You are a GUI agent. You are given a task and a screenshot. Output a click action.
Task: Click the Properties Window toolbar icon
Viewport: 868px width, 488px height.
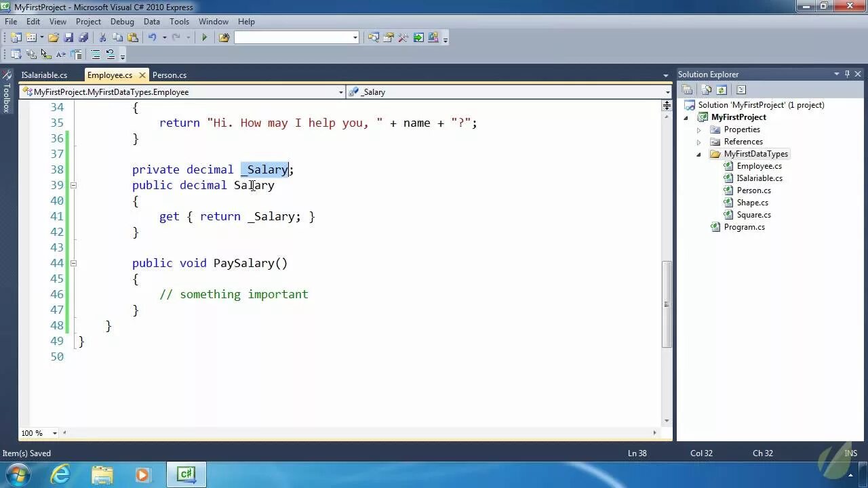click(389, 38)
